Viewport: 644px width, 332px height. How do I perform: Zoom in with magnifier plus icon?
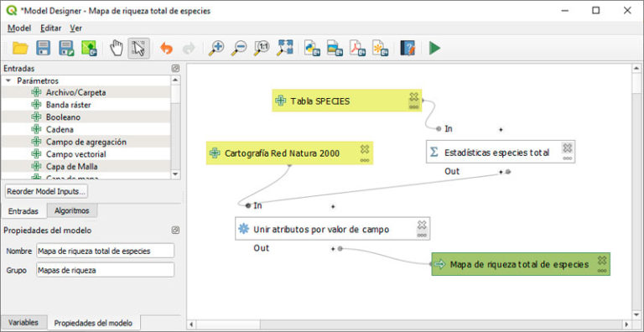(x=216, y=49)
